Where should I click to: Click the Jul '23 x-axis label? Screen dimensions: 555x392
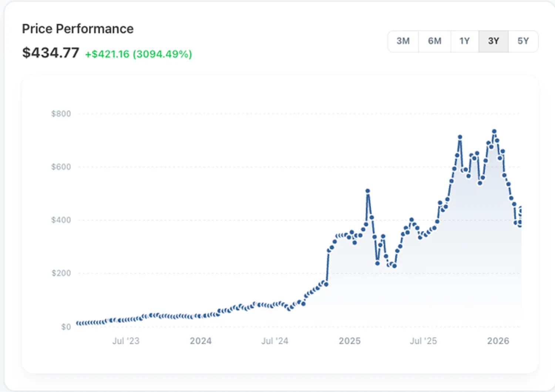click(x=126, y=341)
